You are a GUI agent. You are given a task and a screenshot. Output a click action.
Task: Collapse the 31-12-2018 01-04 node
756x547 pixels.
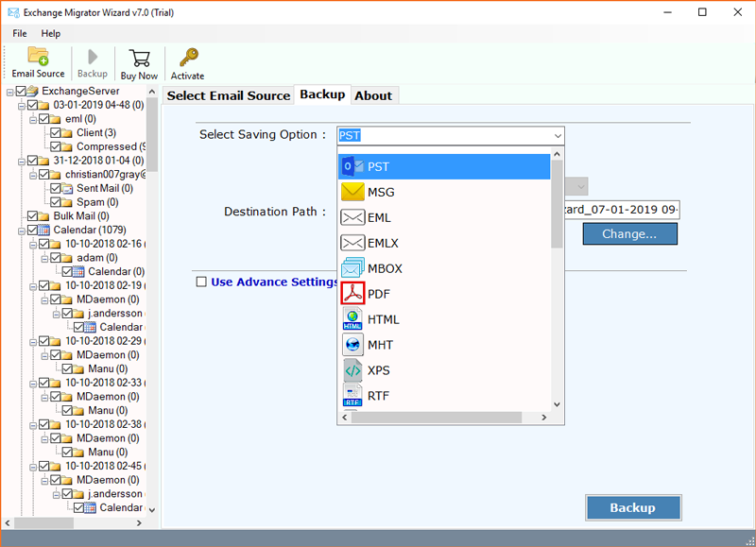21,161
